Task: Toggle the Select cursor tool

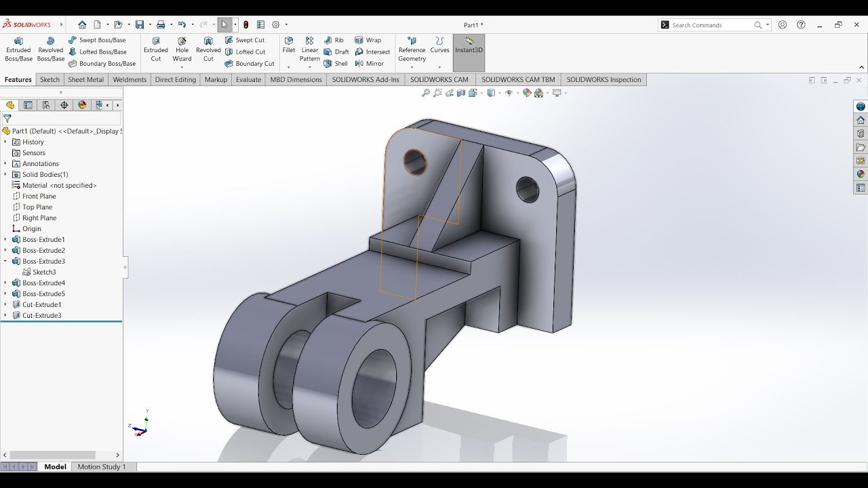Action: (224, 24)
